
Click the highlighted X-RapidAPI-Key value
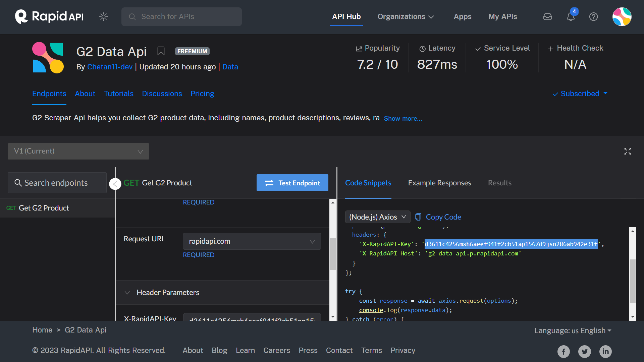[511, 244]
